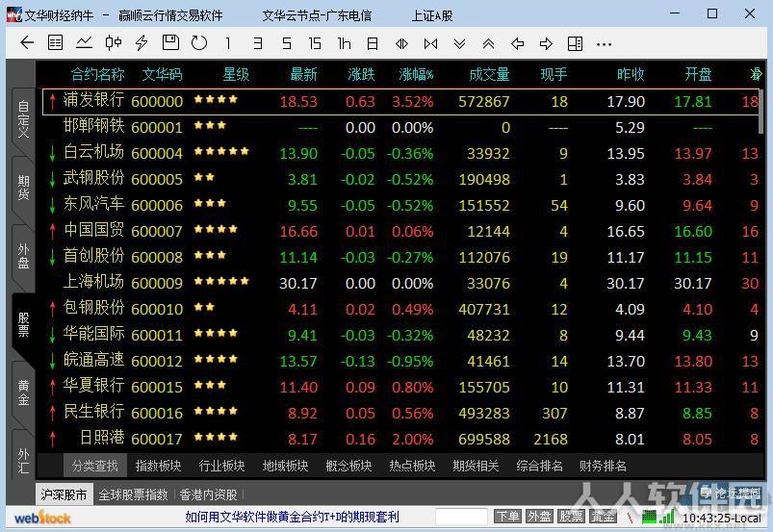Screen dimensions: 773x532
Task: Click the double chevron down icon
Action: 459,43
